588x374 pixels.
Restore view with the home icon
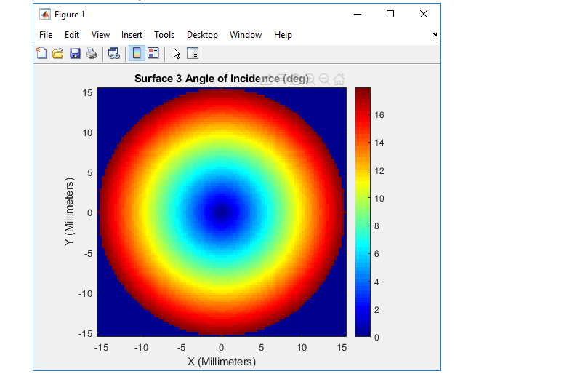[x=339, y=79]
